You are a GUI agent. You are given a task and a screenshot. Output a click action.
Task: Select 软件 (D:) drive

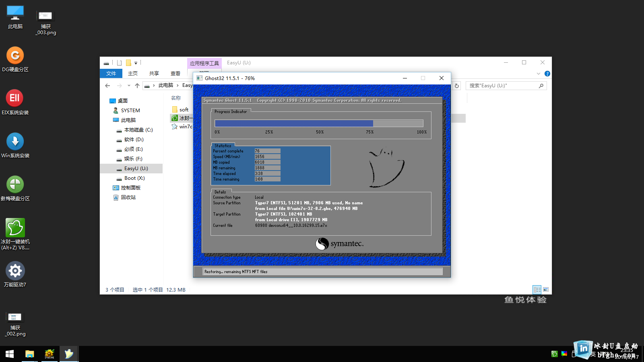tap(130, 140)
